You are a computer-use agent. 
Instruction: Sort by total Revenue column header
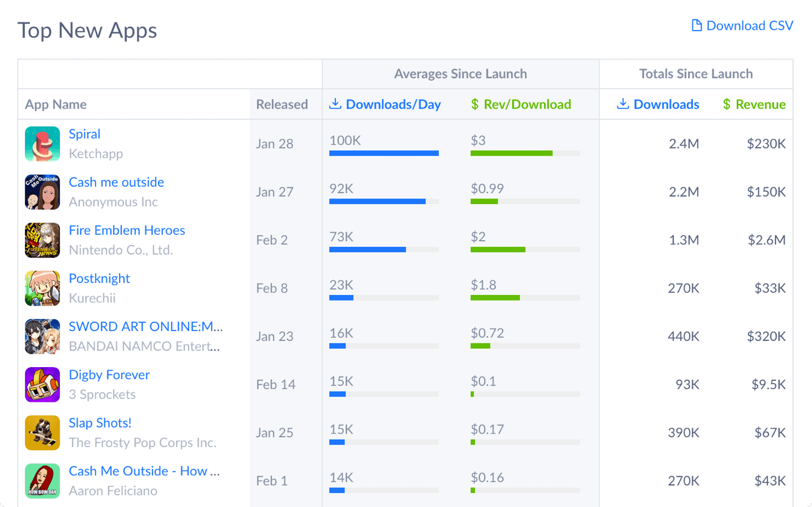pyautogui.click(x=755, y=104)
